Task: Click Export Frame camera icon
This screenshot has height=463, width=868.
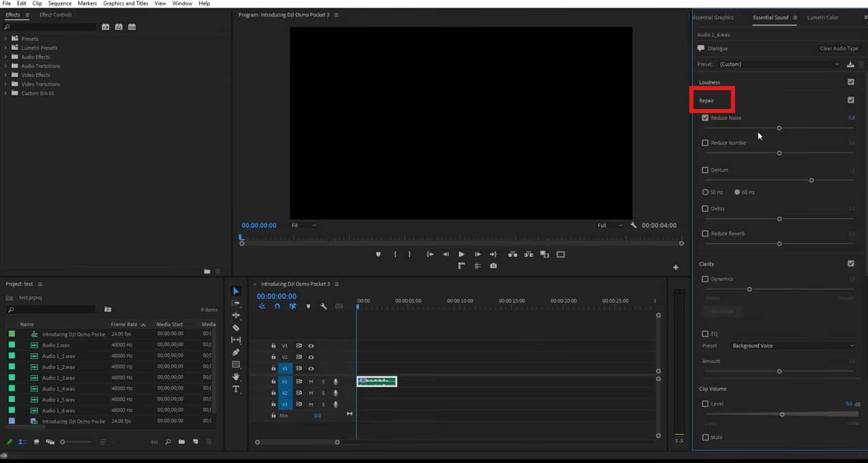Action: click(x=493, y=266)
